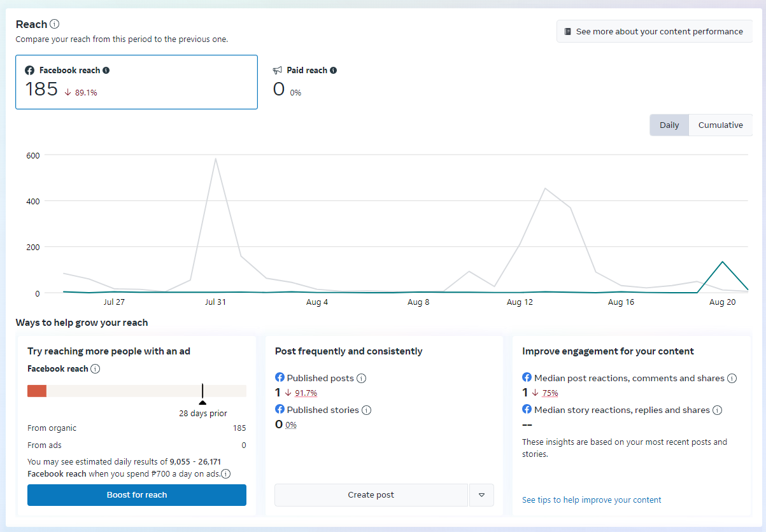Image resolution: width=766 pixels, height=532 pixels.
Task: Click info icon beside Median post reactions
Action: click(732, 378)
